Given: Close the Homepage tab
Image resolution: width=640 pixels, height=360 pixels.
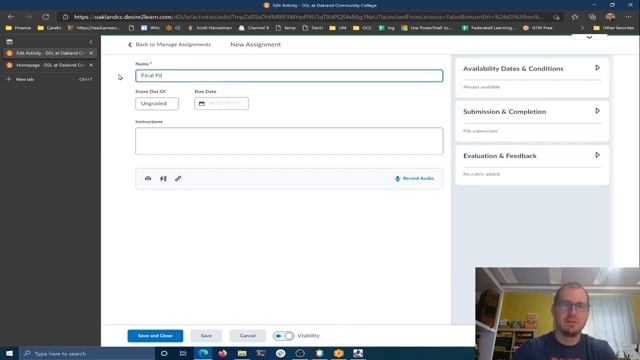Looking at the screenshot, I should (x=91, y=65).
